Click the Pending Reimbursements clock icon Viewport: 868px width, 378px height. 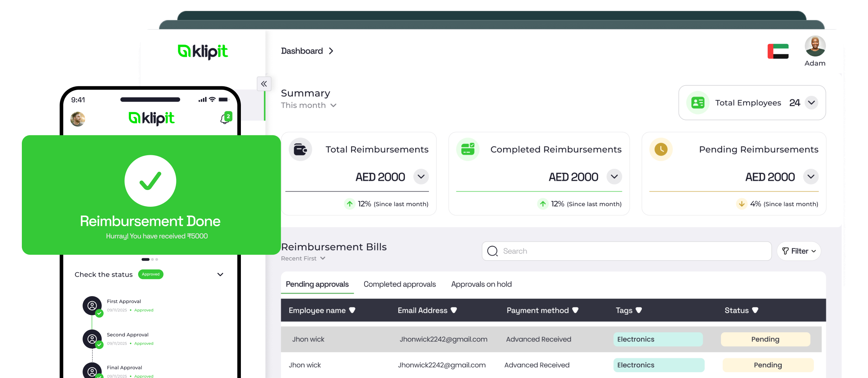click(661, 149)
